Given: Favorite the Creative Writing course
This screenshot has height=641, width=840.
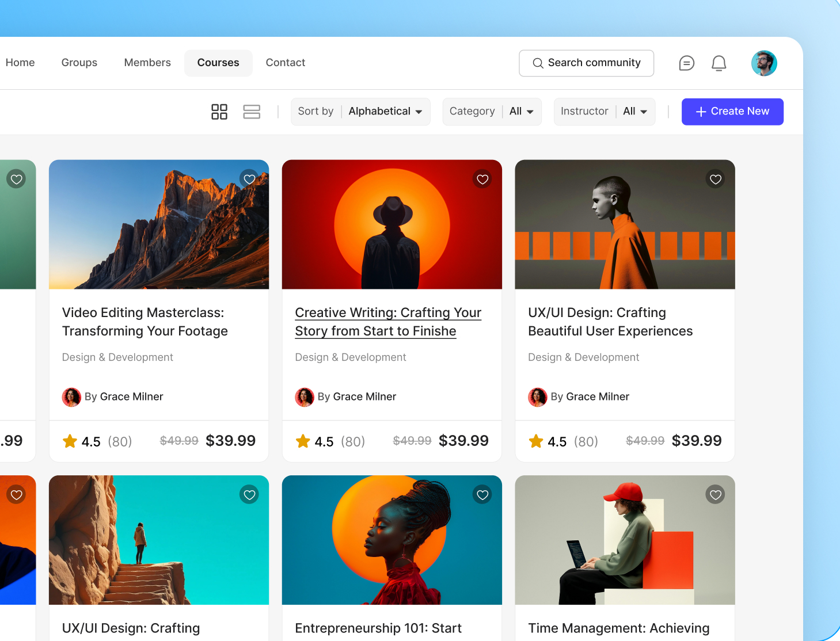Looking at the screenshot, I should tap(482, 180).
